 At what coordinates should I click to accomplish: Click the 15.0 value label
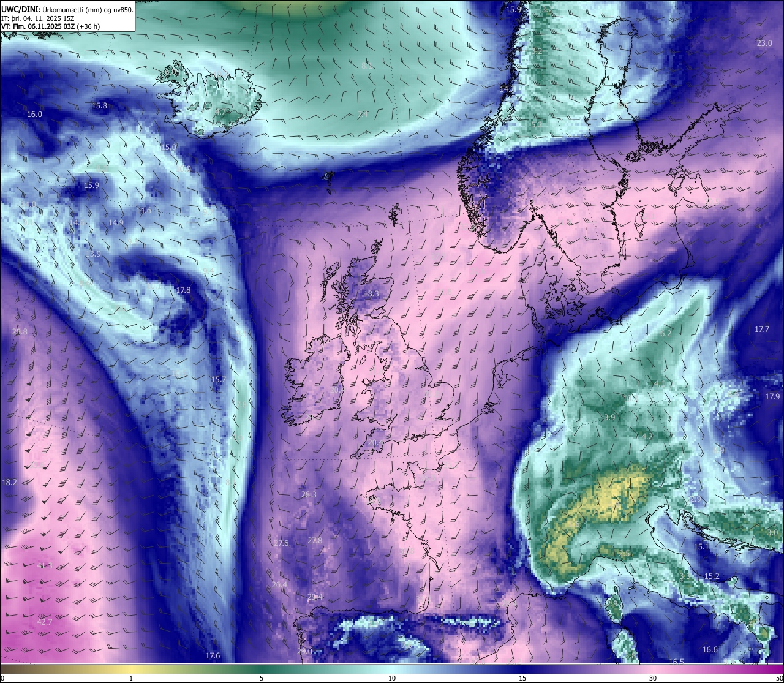coord(168,148)
